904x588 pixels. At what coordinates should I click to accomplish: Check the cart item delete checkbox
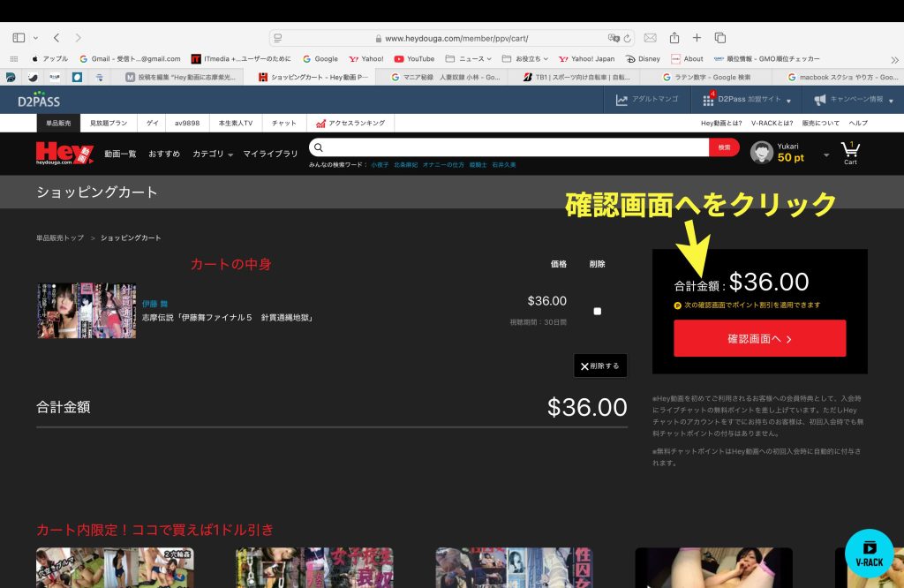coord(598,311)
